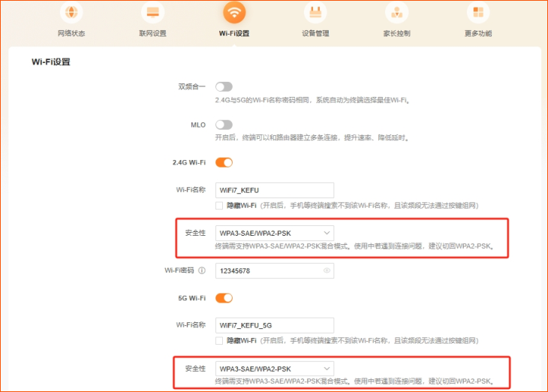Open the 家长控制 family icon

tap(396, 12)
